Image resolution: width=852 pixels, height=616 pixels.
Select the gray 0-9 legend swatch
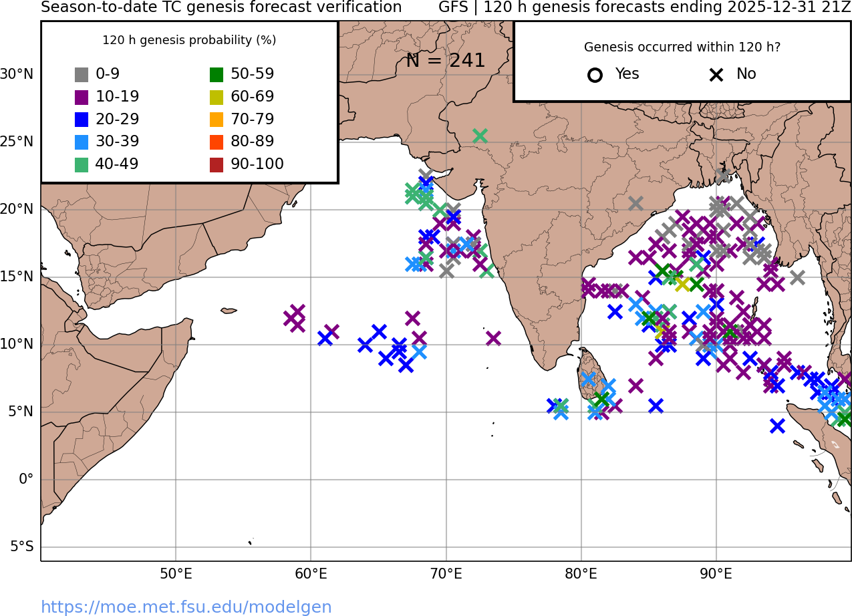(x=82, y=75)
